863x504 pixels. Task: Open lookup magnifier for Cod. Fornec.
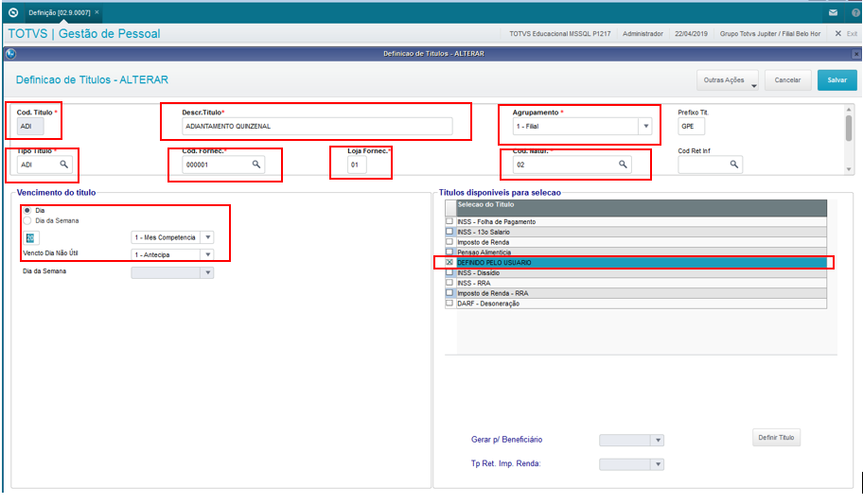point(255,164)
